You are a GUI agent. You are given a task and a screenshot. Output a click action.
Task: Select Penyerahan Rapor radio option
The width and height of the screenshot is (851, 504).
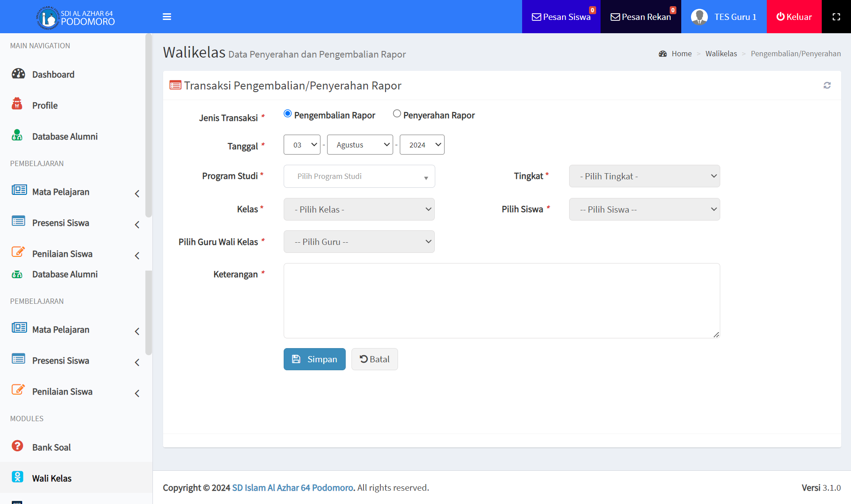[x=397, y=114]
